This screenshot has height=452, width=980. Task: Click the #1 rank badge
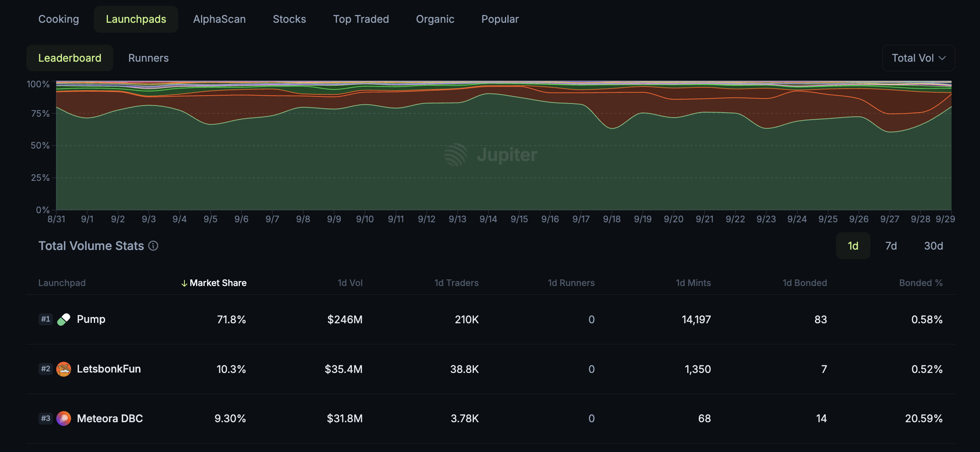[x=45, y=319]
